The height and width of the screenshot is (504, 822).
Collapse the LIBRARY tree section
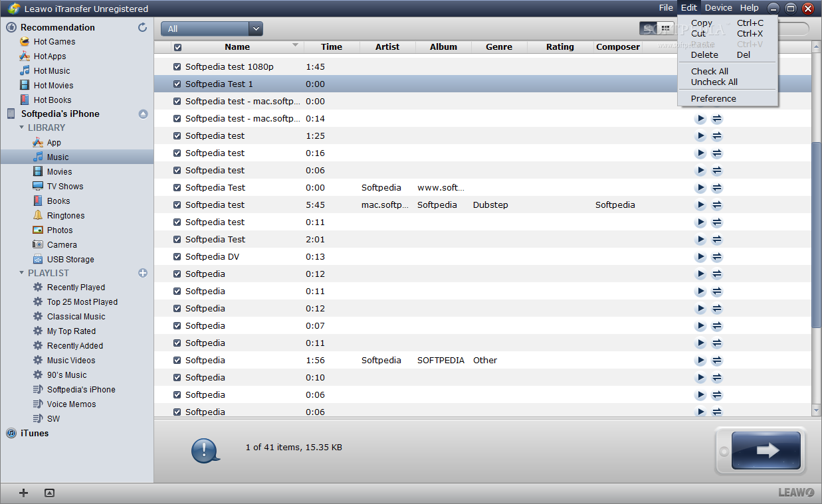pos(22,127)
